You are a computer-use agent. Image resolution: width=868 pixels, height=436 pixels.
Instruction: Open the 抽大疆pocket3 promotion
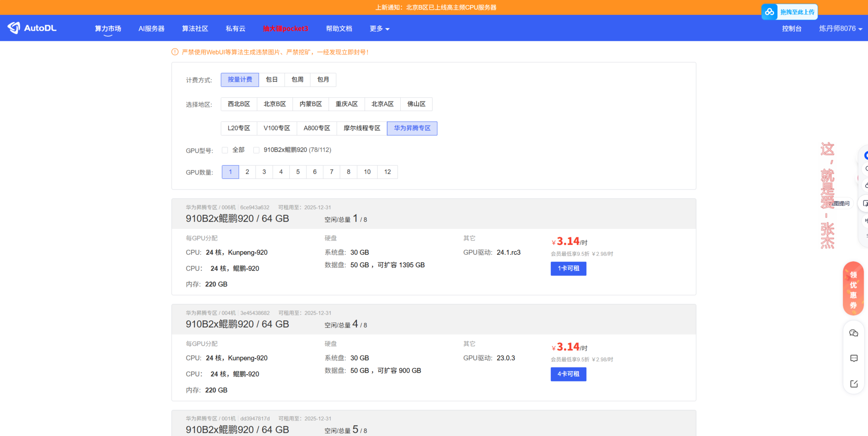coord(285,29)
